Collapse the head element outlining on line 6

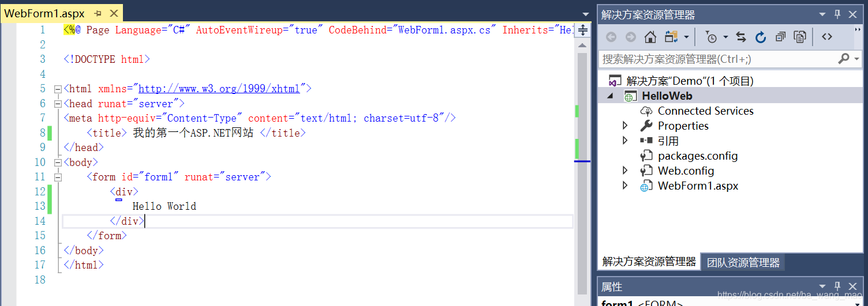coord(58,104)
